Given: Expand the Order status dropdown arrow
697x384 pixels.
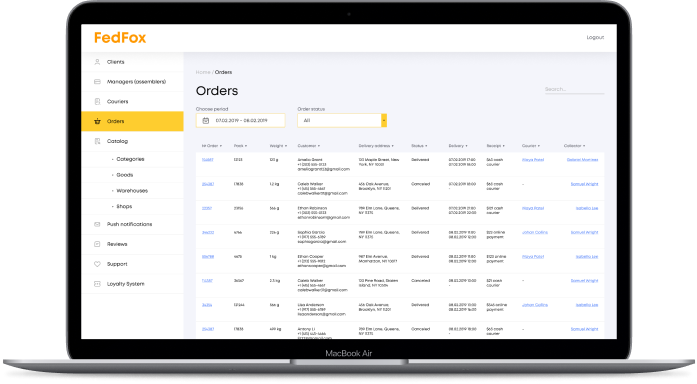Looking at the screenshot, I should click(x=384, y=120).
